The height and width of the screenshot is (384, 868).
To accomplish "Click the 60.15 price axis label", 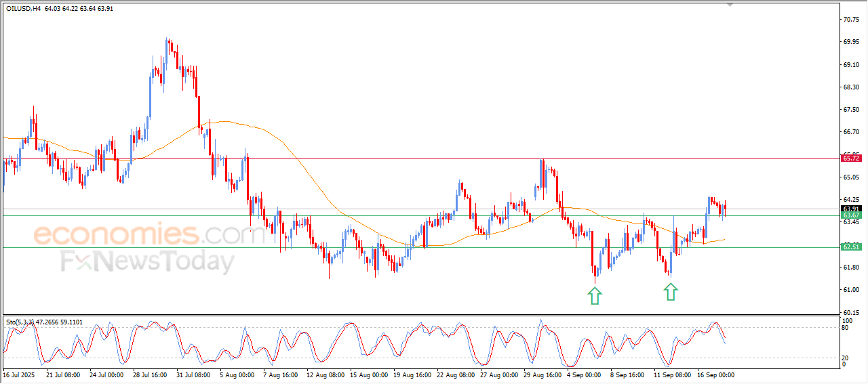I will click(x=851, y=313).
